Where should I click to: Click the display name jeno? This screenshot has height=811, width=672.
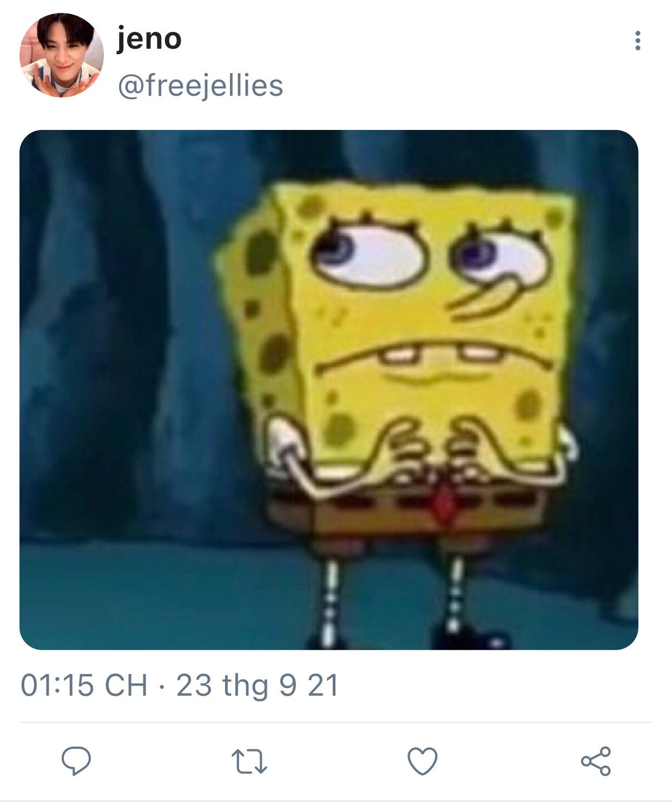point(149,39)
